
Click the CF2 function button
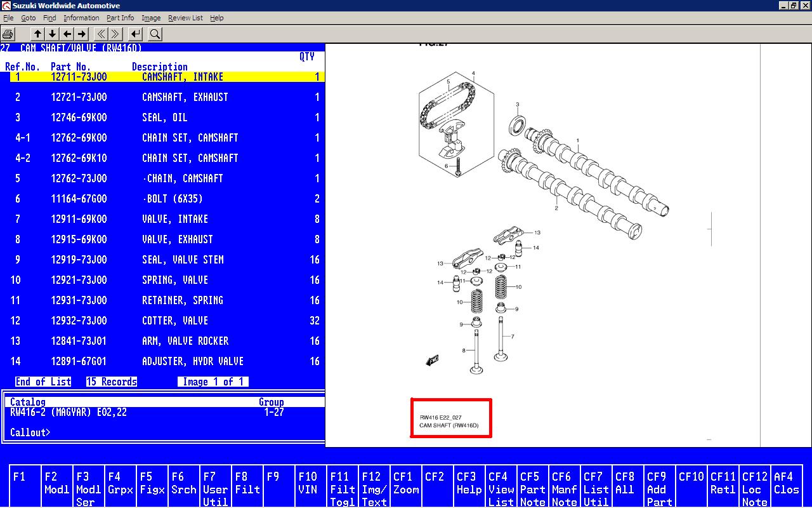tap(438, 486)
